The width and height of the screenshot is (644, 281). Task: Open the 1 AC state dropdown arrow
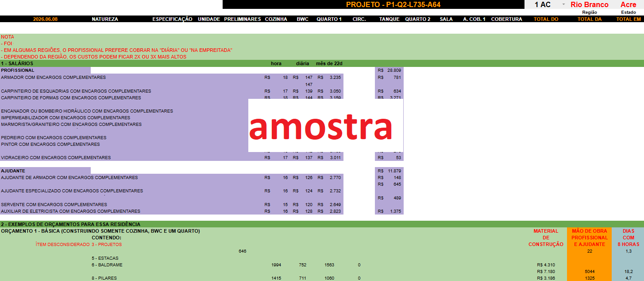[563, 4]
